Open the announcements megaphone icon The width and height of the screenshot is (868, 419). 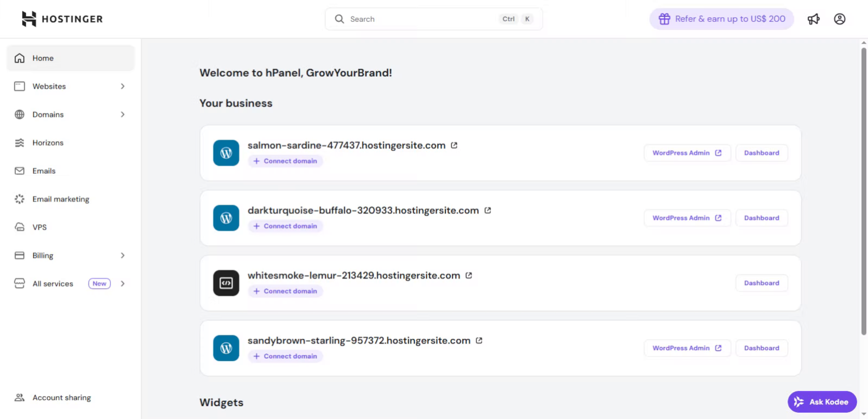coord(814,19)
